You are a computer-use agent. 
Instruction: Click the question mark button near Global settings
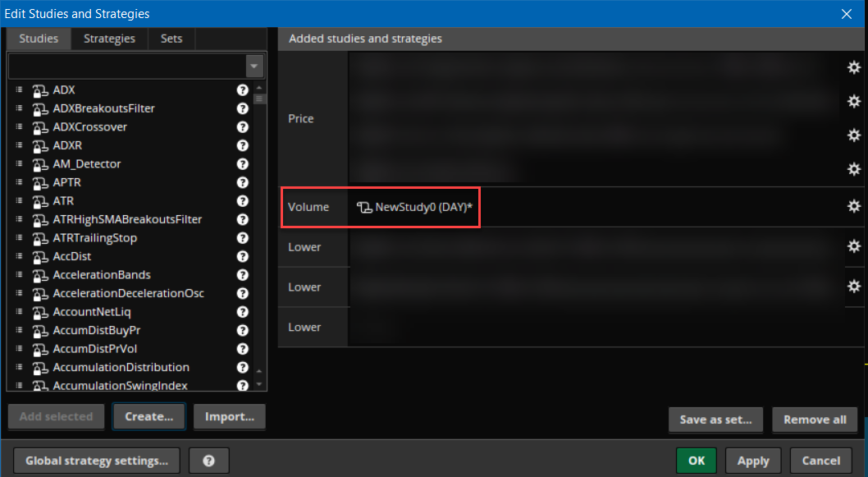point(208,461)
